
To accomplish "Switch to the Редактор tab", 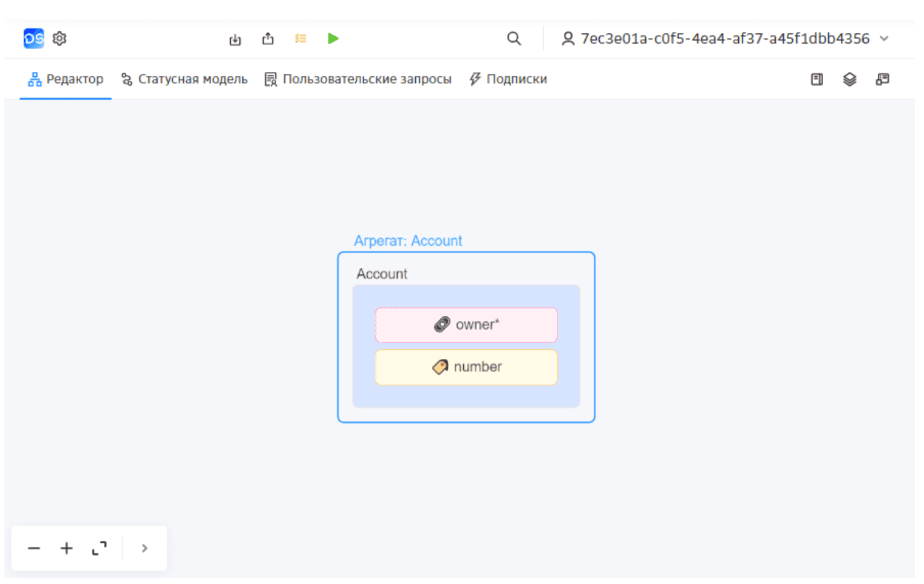I will 65,79.
